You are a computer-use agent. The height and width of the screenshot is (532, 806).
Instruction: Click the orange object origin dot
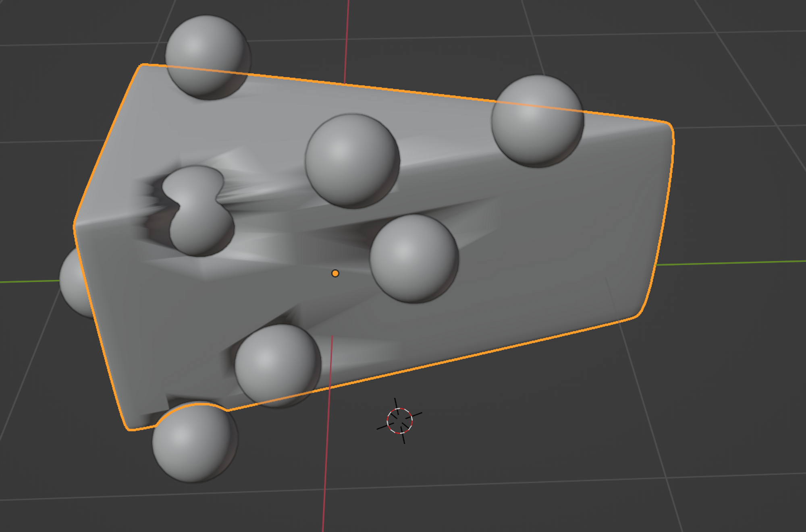pos(335,273)
